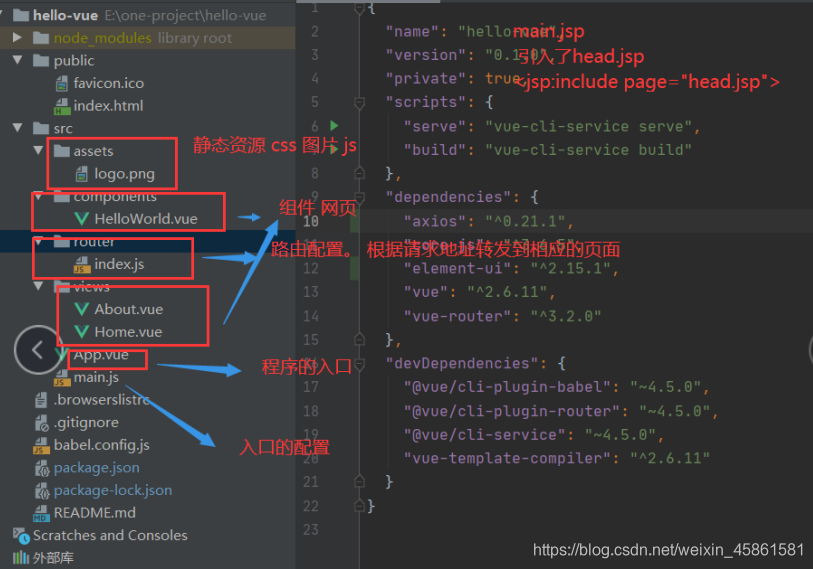813x569 pixels.
Task: Select Scratches and Consoles node
Action: tap(110, 535)
